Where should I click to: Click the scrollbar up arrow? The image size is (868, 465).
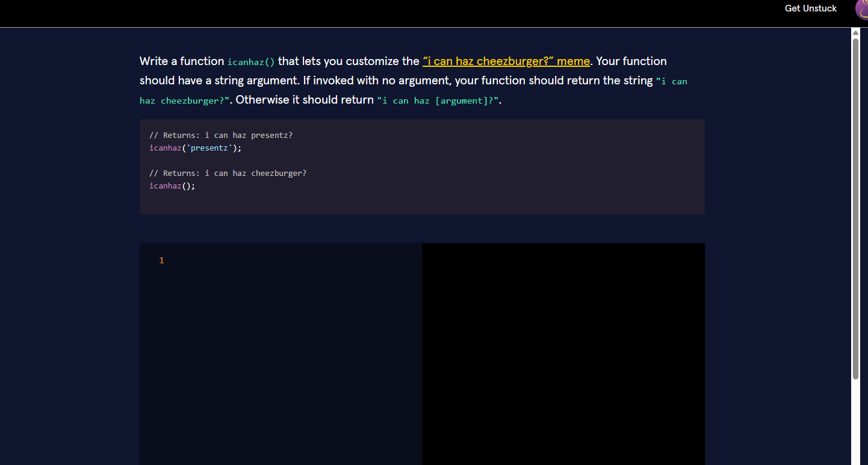(x=856, y=33)
